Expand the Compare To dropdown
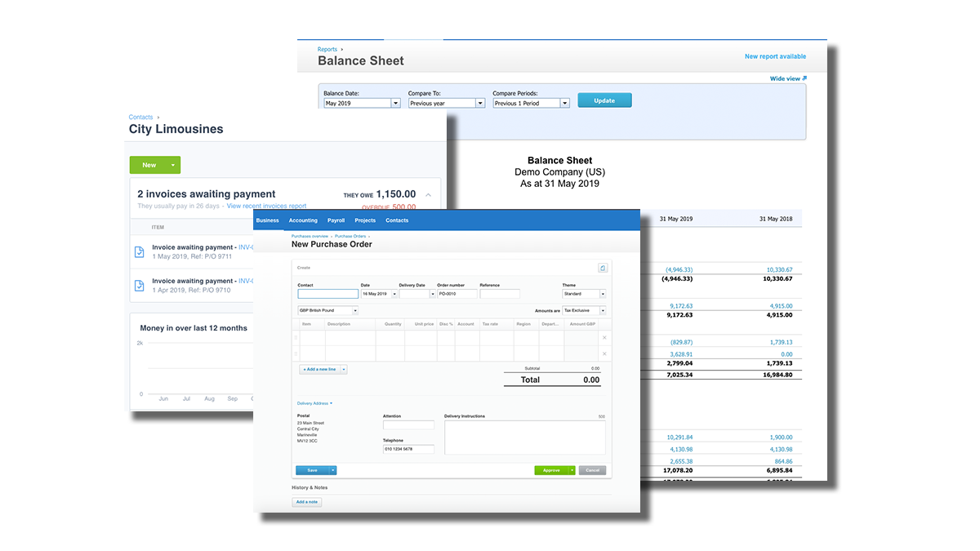 pos(479,104)
